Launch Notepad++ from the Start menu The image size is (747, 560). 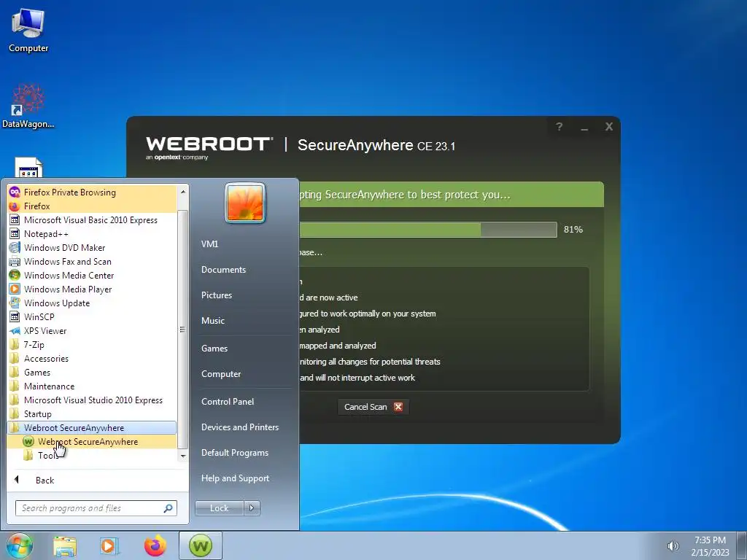[x=91, y=234]
